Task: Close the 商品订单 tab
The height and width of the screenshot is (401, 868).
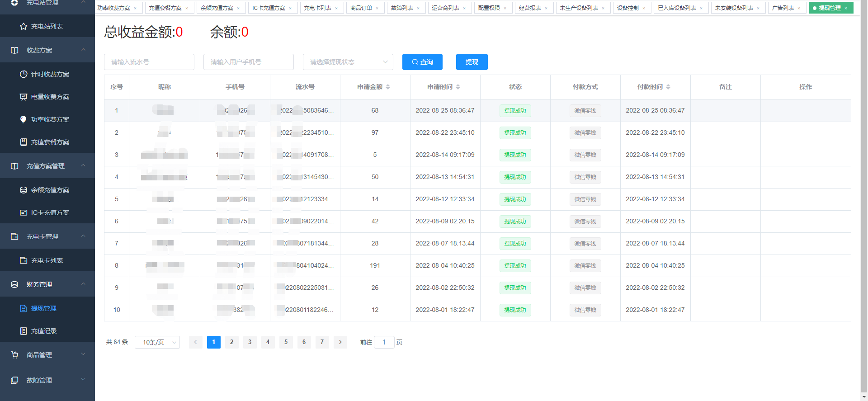Action: click(x=377, y=8)
